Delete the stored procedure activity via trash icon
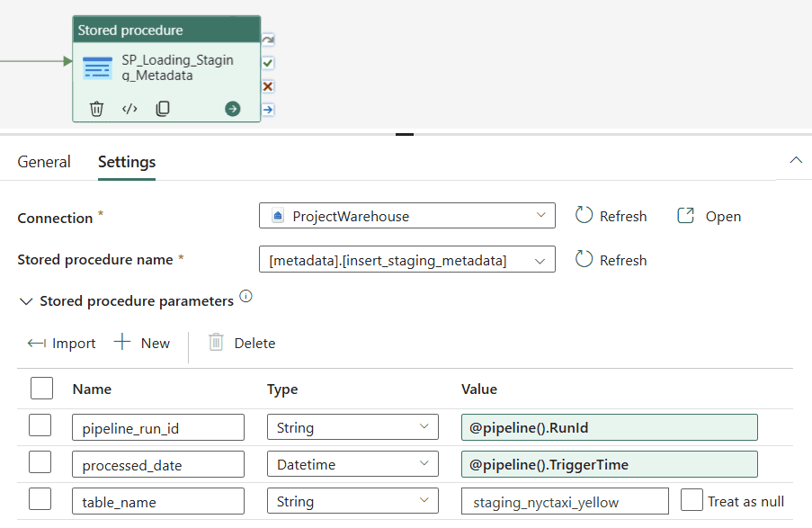The height and width of the screenshot is (528, 812). 96,109
